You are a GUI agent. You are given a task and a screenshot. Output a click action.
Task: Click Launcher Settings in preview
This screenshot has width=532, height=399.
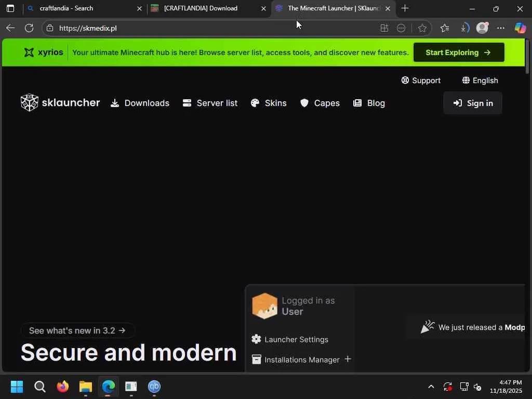click(x=290, y=339)
